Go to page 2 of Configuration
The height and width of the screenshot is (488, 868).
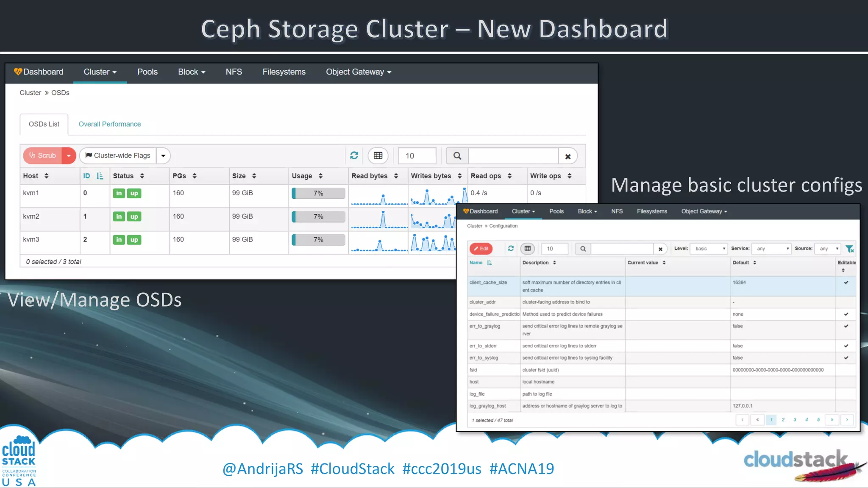click(783, 420)
